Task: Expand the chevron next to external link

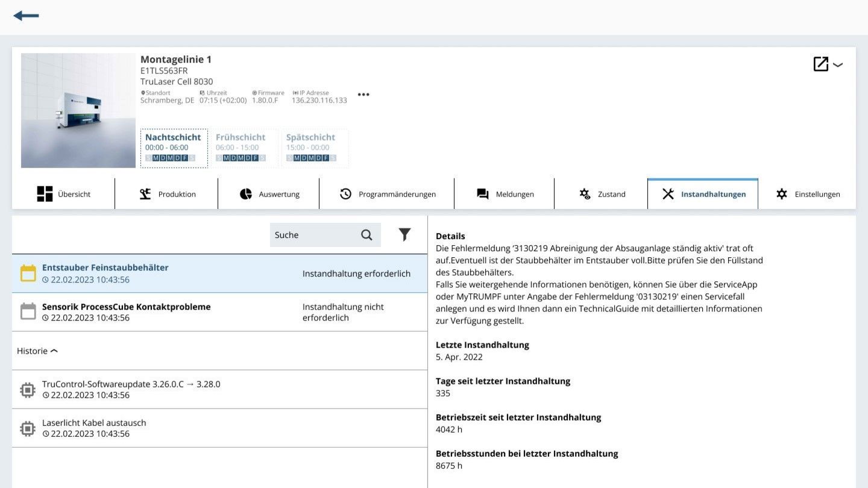Action: click(838, 65)
